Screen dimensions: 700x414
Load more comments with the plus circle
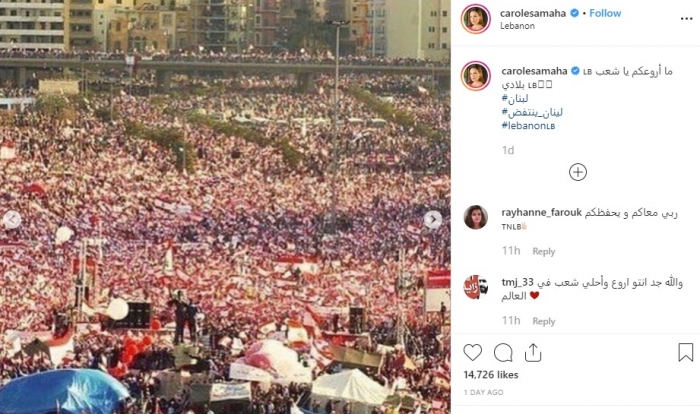pyautogui.click(x=578, y=172)
